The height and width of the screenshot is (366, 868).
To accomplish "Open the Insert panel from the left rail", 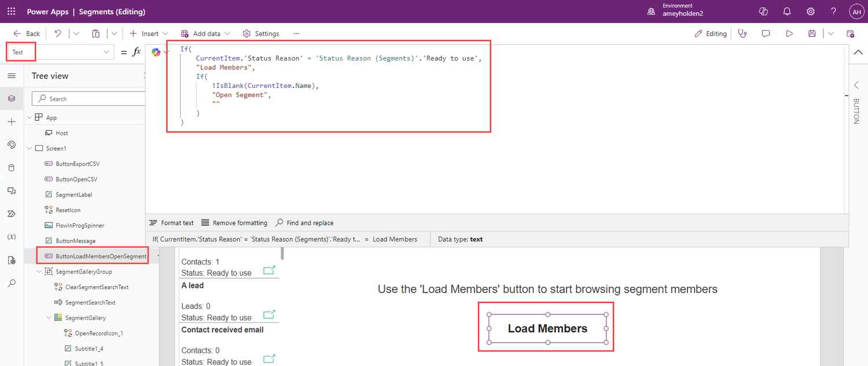I will [12, 122].
